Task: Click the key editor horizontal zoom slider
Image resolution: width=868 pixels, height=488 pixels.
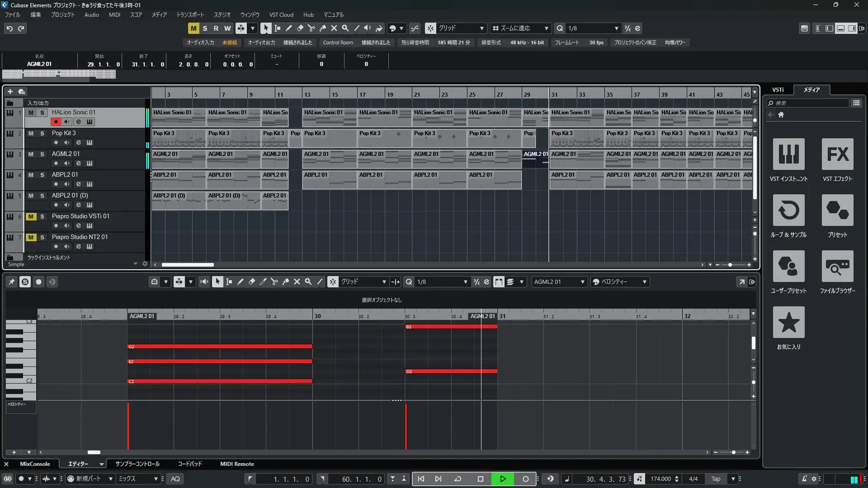Action: (733, 452)
